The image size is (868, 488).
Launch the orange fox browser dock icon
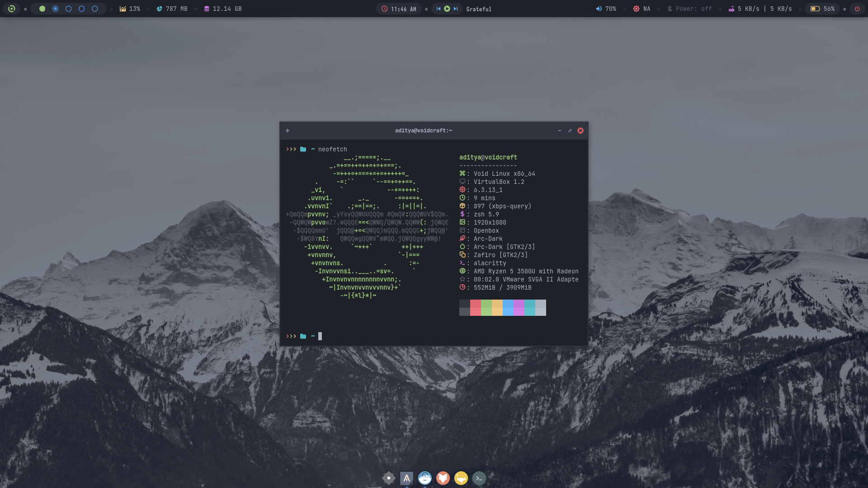443,478
